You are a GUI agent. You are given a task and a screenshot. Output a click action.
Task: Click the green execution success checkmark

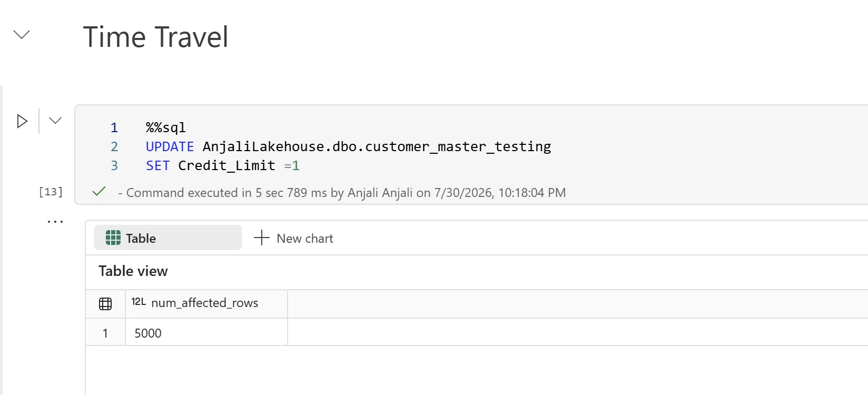coord(99,192)
